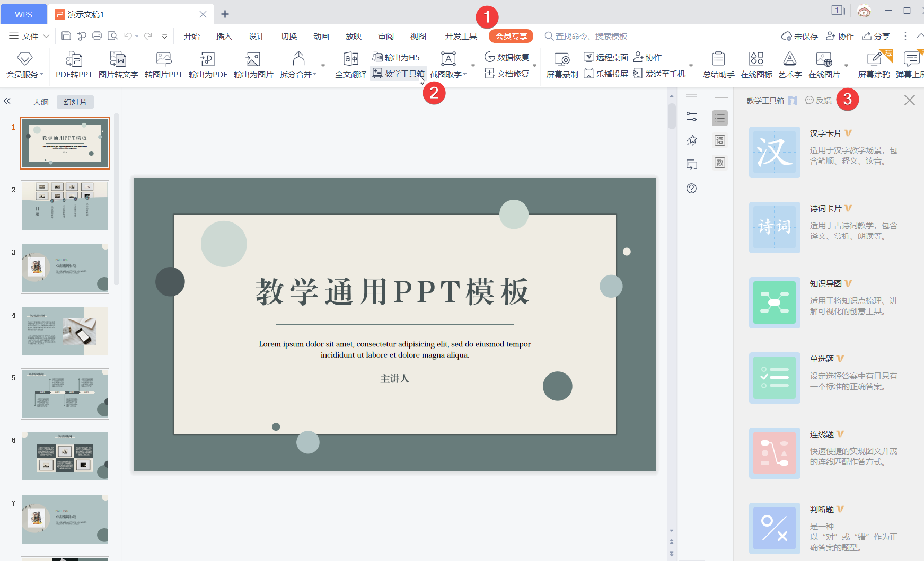Choose the 单选题 question tool
The image size is (924, 561).
[x=823, y=378]
